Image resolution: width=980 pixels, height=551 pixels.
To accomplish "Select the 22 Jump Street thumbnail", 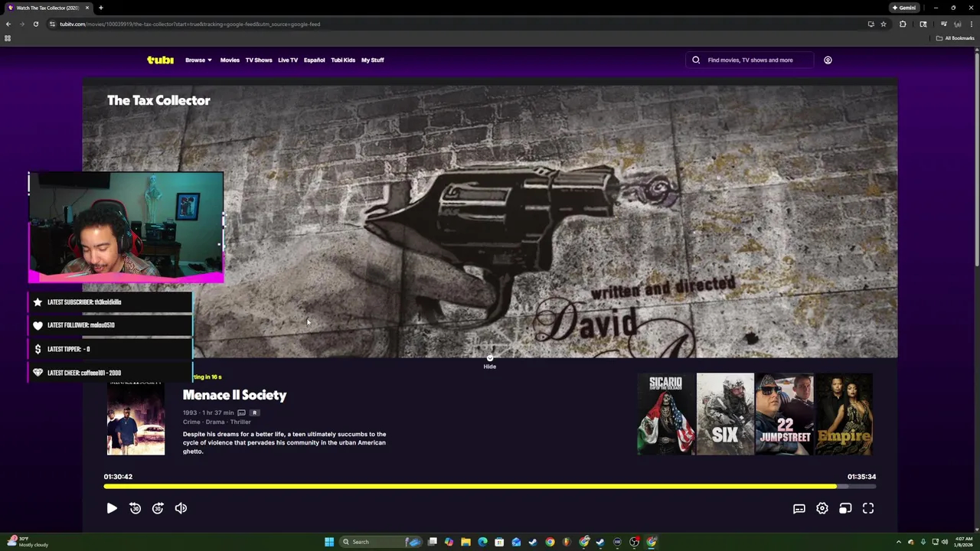I will pyautogui.click(x=784, y=414).
